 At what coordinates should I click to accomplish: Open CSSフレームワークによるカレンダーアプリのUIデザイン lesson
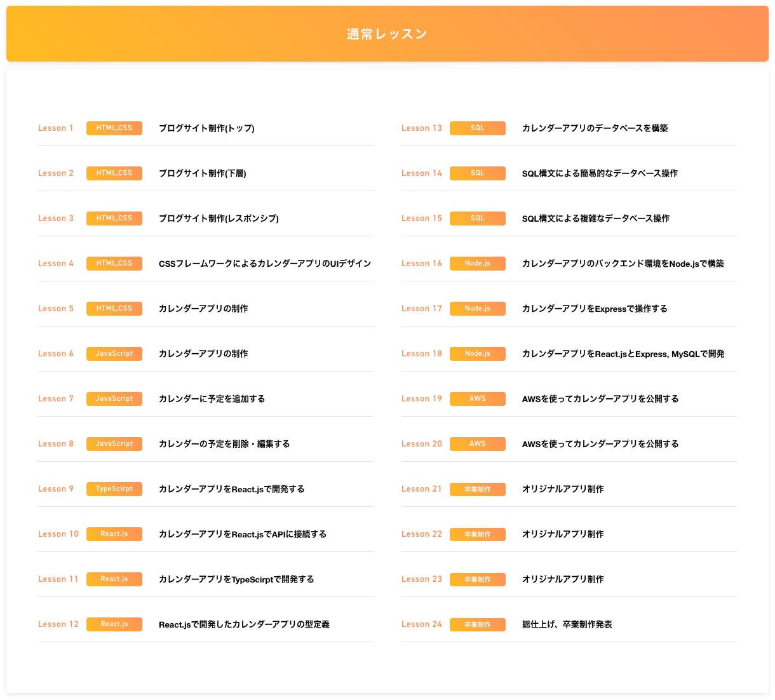[265, 264]
